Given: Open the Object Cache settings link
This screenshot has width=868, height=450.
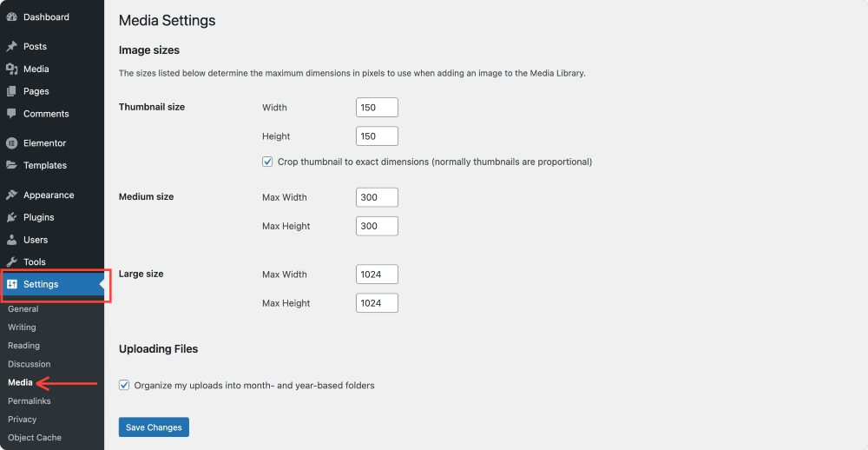Looking at the screenshot, I should click(35, 437).
